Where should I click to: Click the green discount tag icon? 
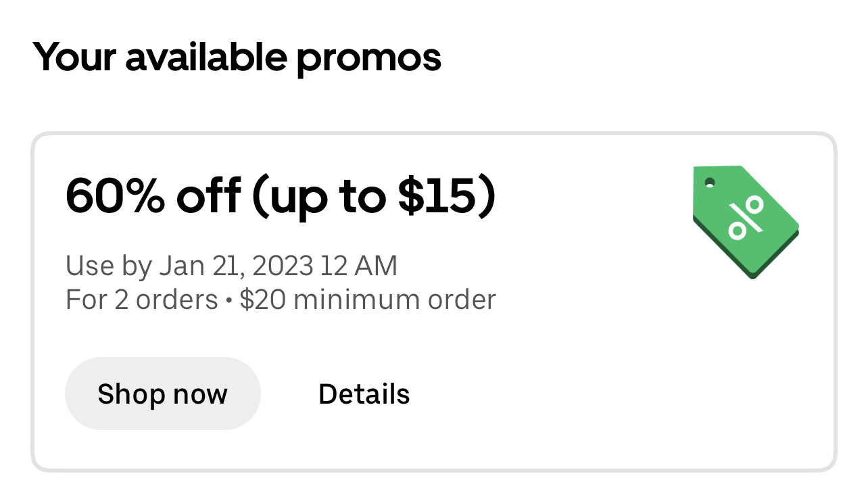pos(746,222)
